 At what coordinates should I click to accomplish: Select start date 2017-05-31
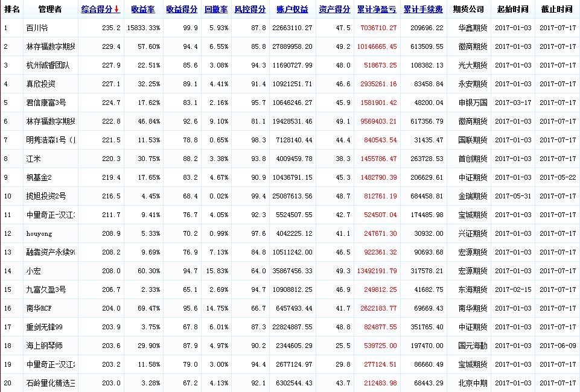(x=513, y=196)
